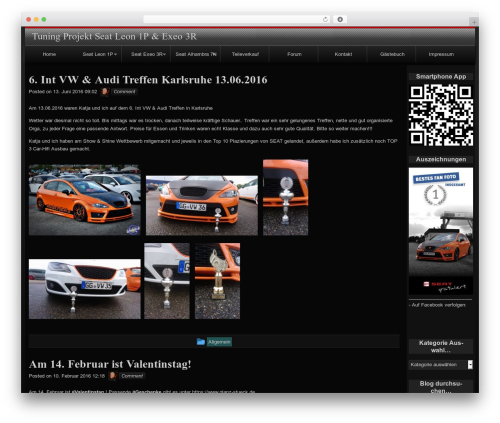The height and width of the screenshot is (423, 500).
Task: Click Comment button on Karlsruhe post
Action: click(124, 92)
